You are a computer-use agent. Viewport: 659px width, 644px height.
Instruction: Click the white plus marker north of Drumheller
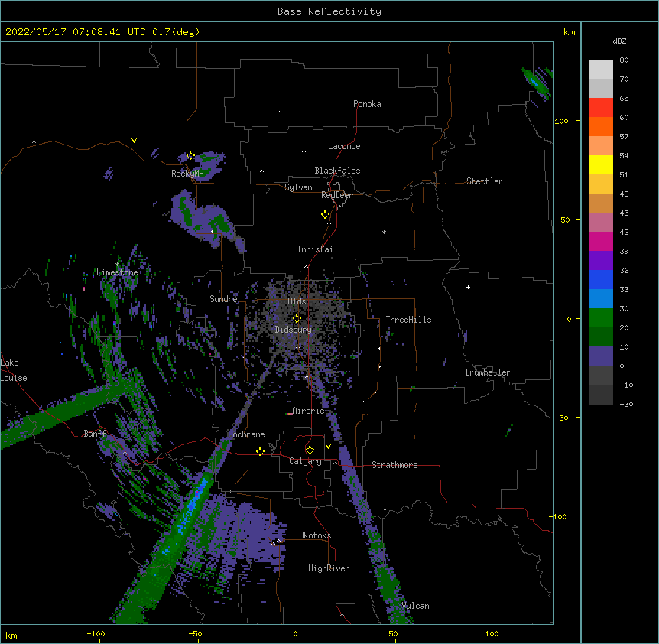click(x=468, y=287)
